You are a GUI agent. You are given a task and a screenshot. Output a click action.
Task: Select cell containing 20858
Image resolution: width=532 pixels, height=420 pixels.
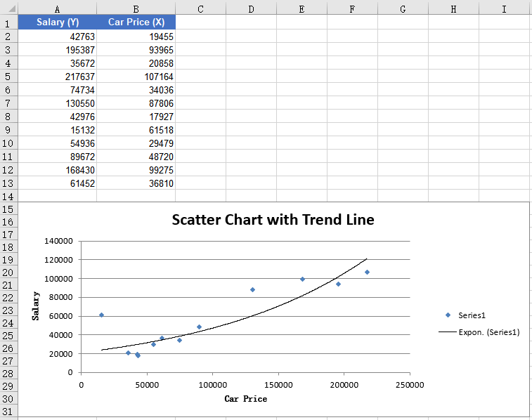point(136,63)
